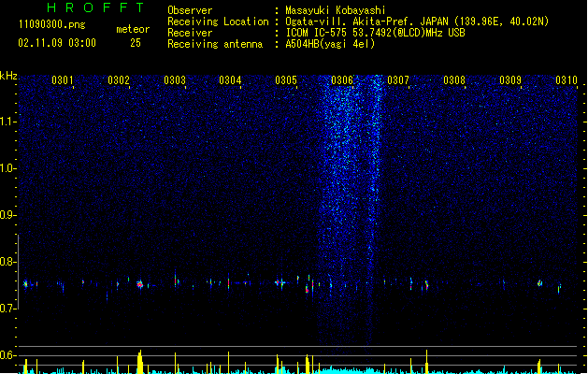Select the filename 11090300.png
Viewport: 588px width, 374px height.
click(x=52, y=24)
